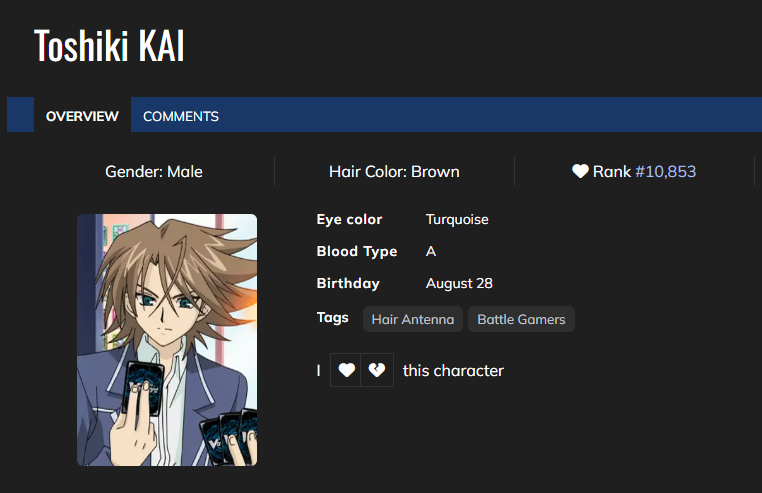
Task: Click the Gender: Male attribute
Action: point(154,172)
